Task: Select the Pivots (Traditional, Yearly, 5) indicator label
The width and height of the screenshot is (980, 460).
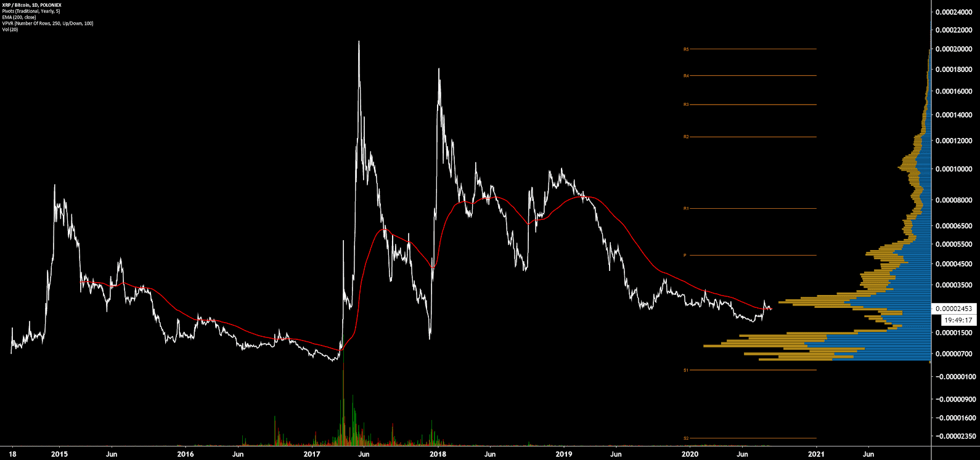Action: tap(31, 11)
